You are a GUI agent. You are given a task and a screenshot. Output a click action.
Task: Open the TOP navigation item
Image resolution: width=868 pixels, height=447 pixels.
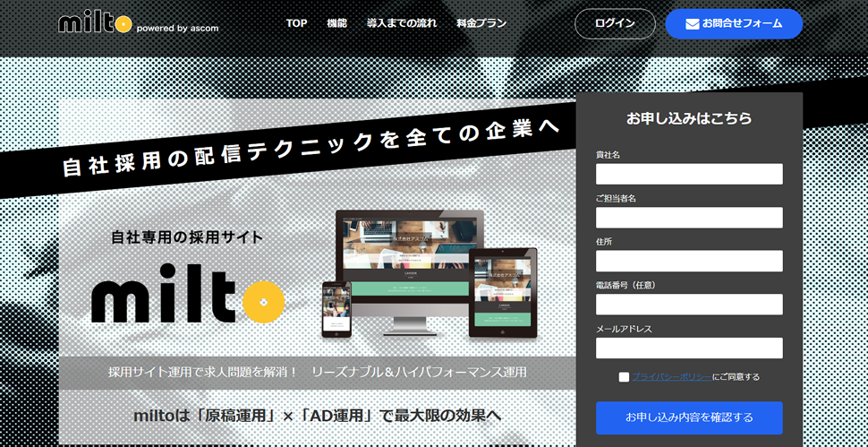[x=297, y=23]
